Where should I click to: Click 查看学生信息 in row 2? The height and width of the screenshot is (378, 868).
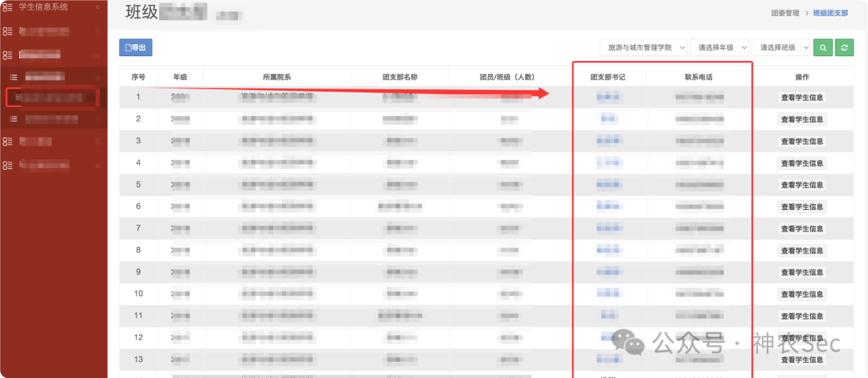pyautogui.click(x=802, y=119)
